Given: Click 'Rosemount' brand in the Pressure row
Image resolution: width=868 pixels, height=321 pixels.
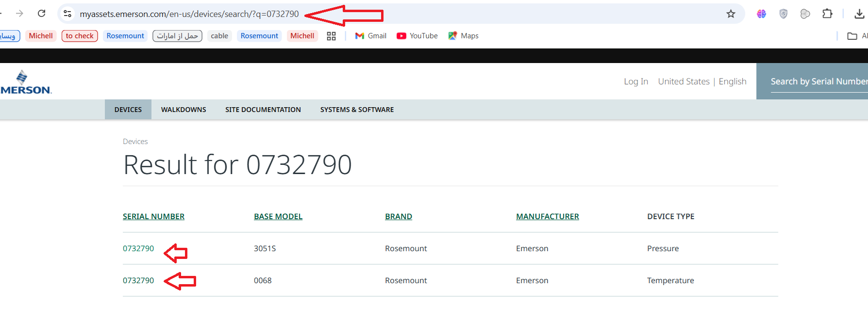Looking at the screenshot, I should [x=406, y=248].
